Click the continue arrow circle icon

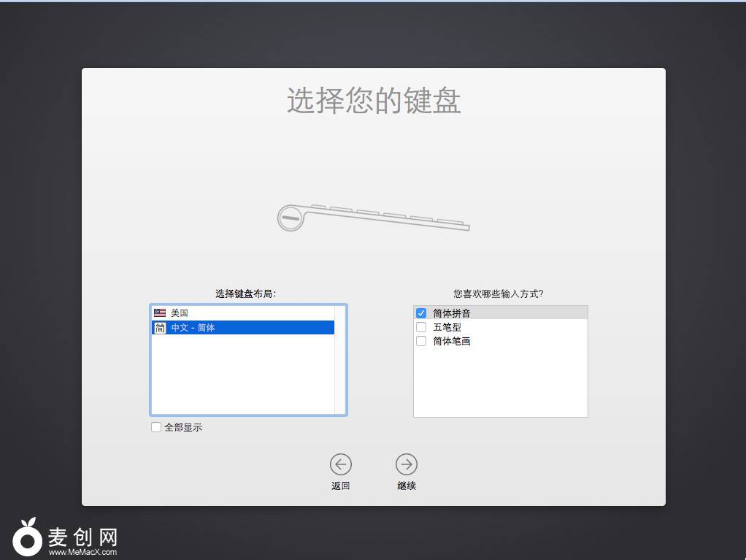(406, 464)
